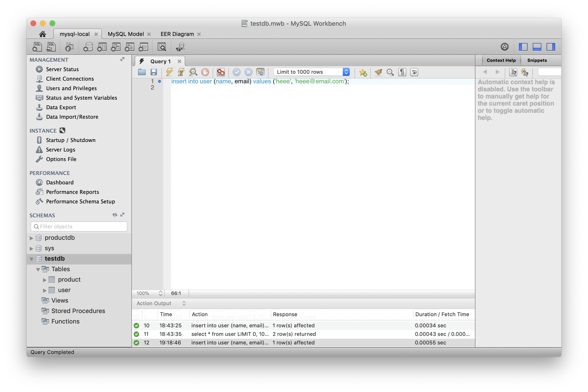Screen dimensions: 588x392
Task: Create a new schema in the server
Action: (88, 47)
